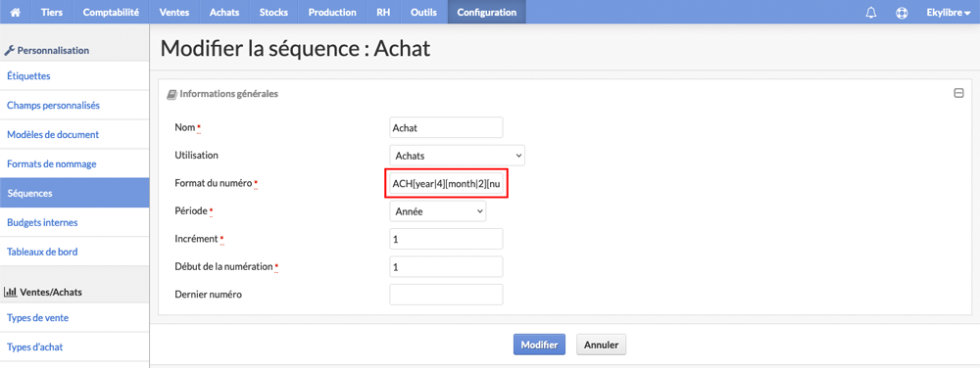The height and width of the screenshot is (368, 980).
Task: Open Champs personnalisés in the sidebar
Action: (x=74, y=106)
